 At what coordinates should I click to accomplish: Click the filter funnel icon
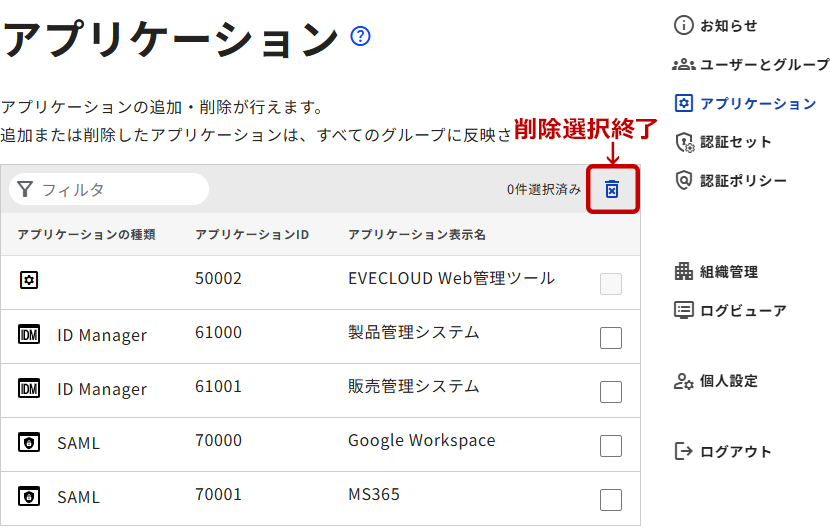point(25,189)
